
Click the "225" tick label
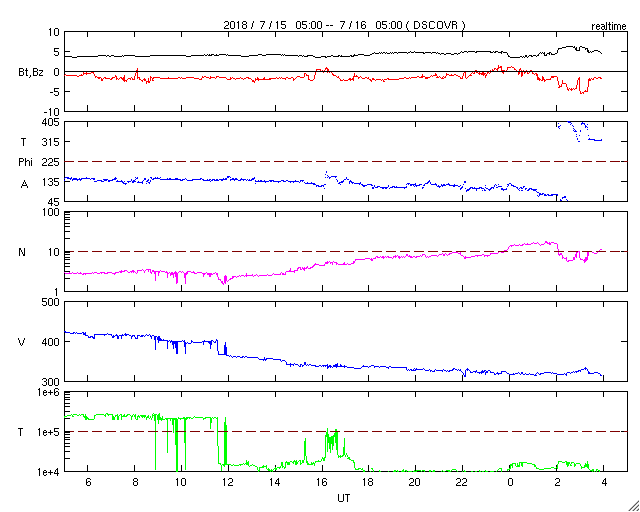click(x=51, y=162)
